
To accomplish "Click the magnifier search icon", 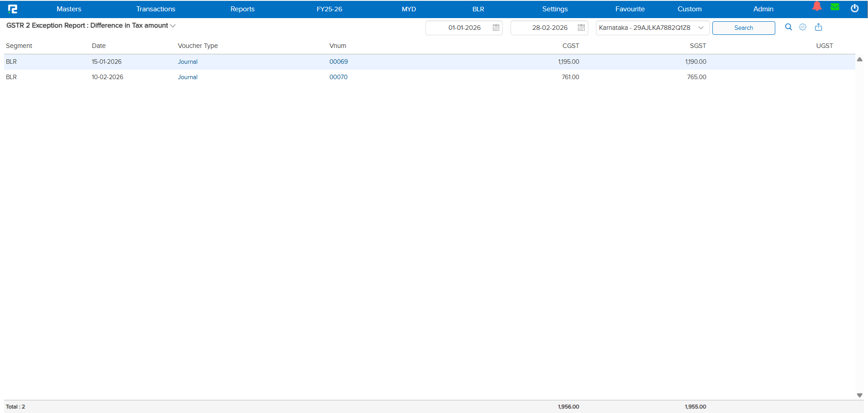I will pyautogui.click(x=788, y=27).
